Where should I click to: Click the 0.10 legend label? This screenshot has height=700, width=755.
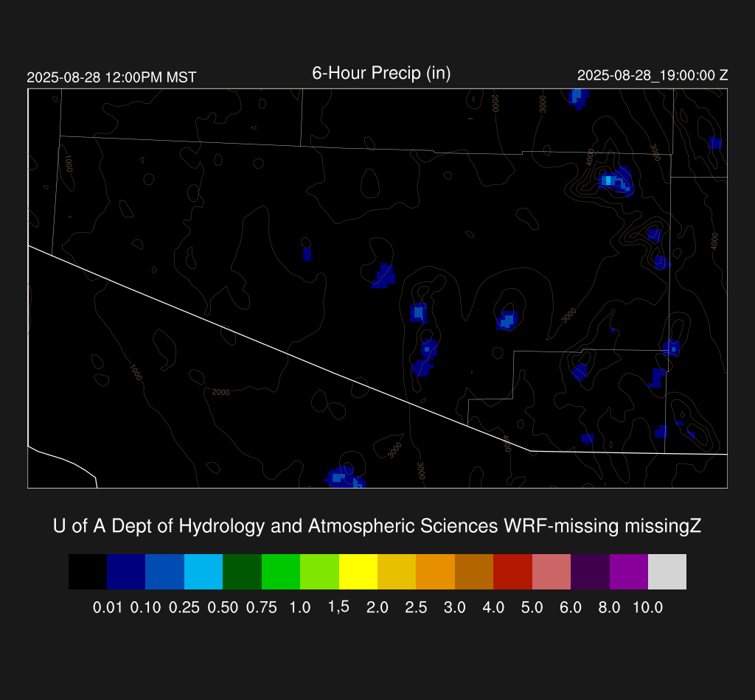click(x=145, y=608)
